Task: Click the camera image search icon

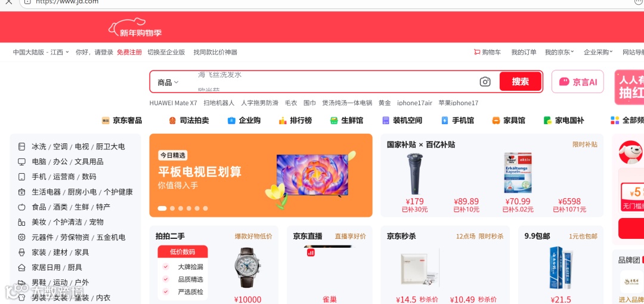Action: coord(485,82)
